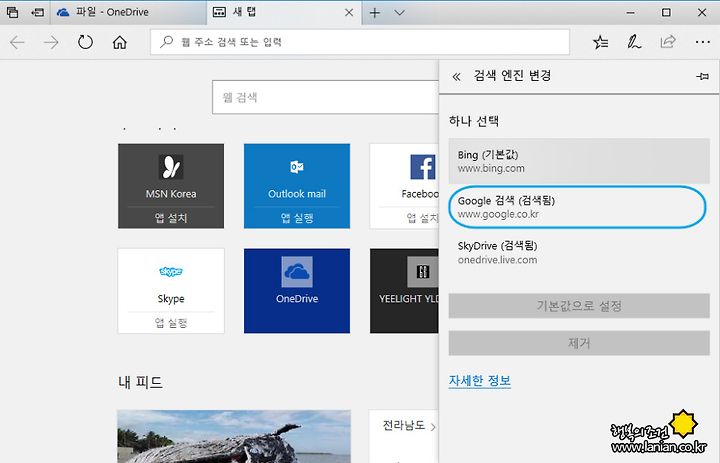
Task: Click the Outlook envelope icon
Action: point(297,167)
